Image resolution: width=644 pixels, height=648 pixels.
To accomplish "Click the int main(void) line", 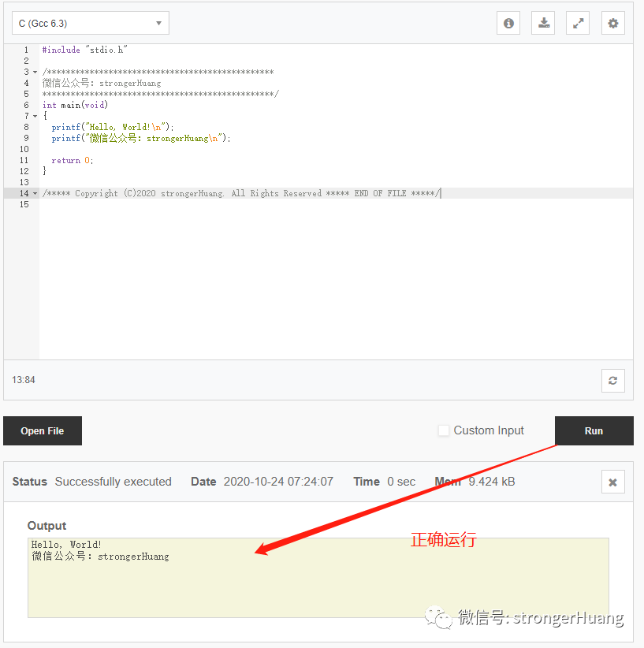I will point(75,105).
